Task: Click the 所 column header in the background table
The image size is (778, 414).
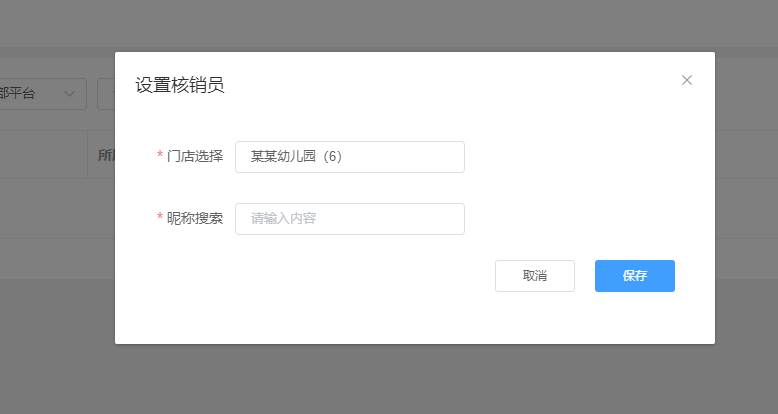Action: pos(106,155)
